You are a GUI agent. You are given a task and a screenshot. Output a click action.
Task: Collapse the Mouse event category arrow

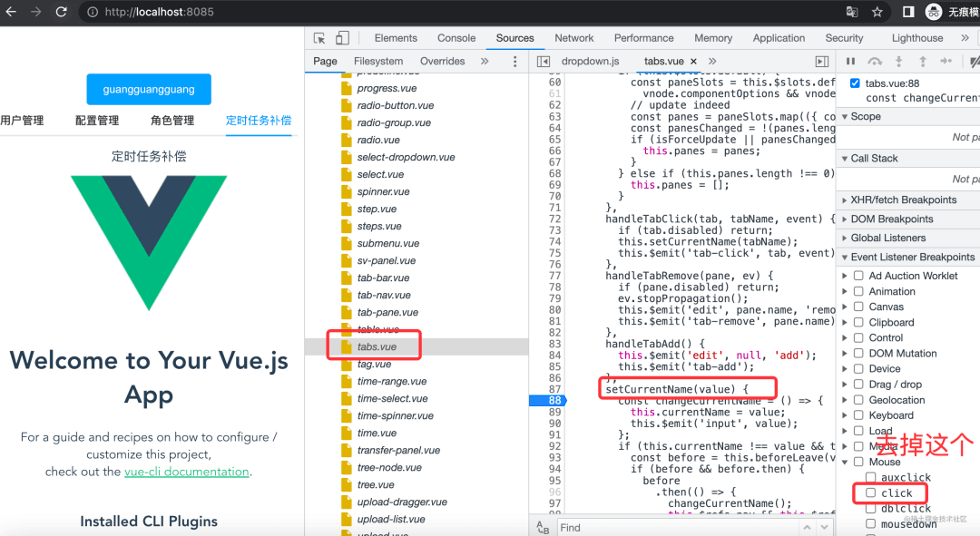[x=845, y=463]
